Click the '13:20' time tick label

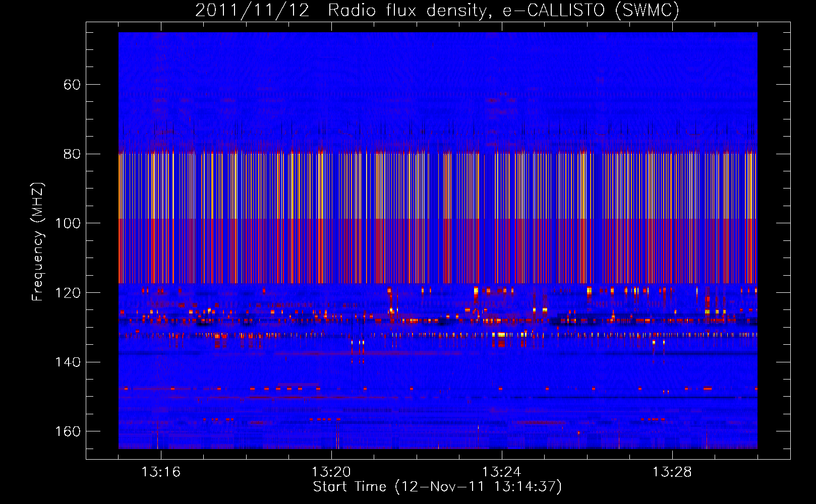click(331, 472)
